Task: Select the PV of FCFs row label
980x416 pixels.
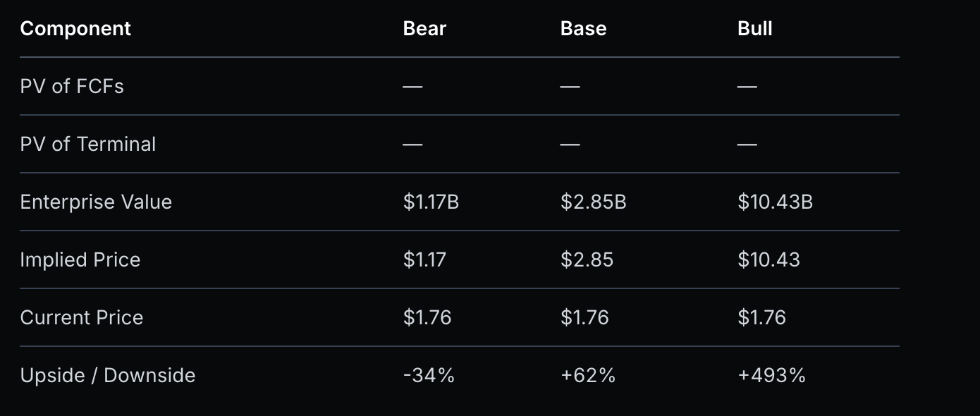Action: pyautogui.click(x=72, y=87)
